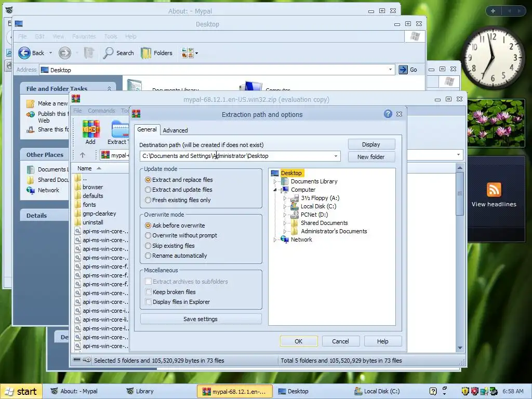This screenshot has width=532, height=399.
Task: Click the Save settings button
Action: click(201, 319)
